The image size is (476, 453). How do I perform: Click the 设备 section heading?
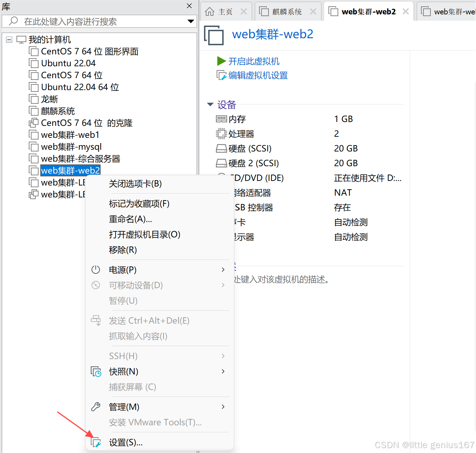[x=226, y=104]
